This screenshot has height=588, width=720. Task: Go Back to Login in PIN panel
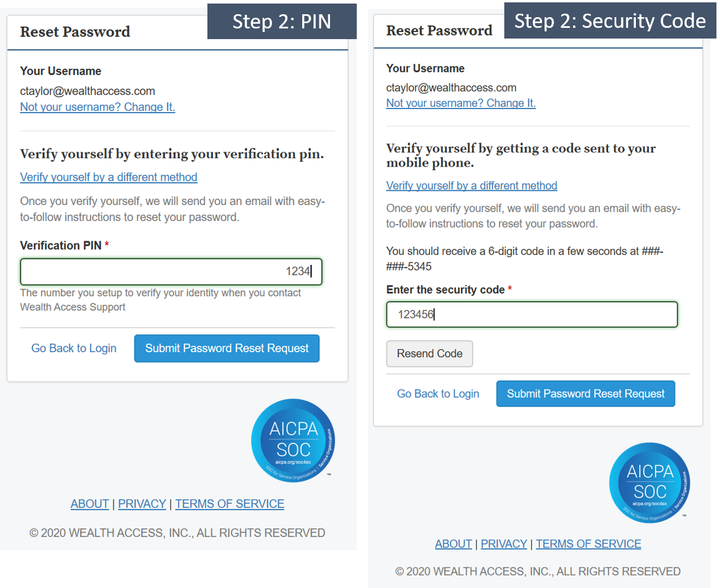(74, 349)
